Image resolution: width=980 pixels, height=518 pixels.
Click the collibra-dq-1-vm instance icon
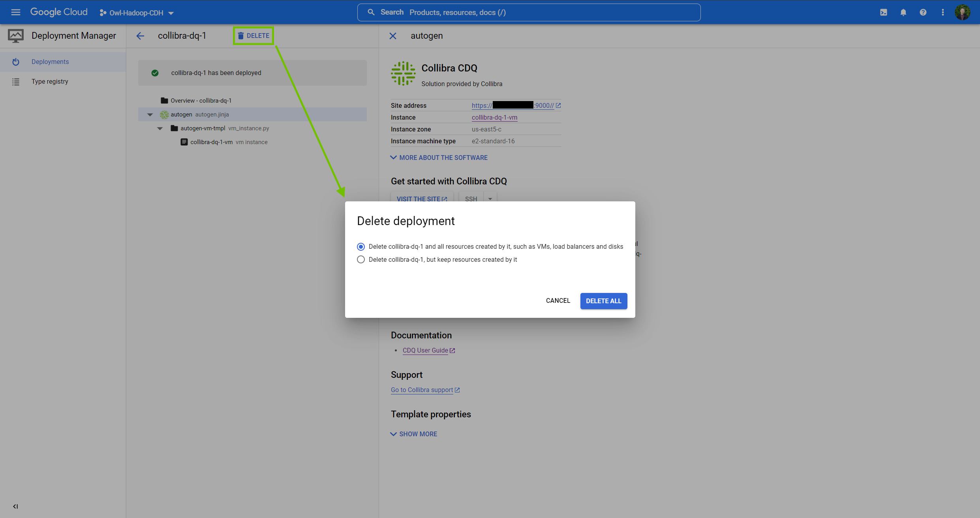pos(184,142)
